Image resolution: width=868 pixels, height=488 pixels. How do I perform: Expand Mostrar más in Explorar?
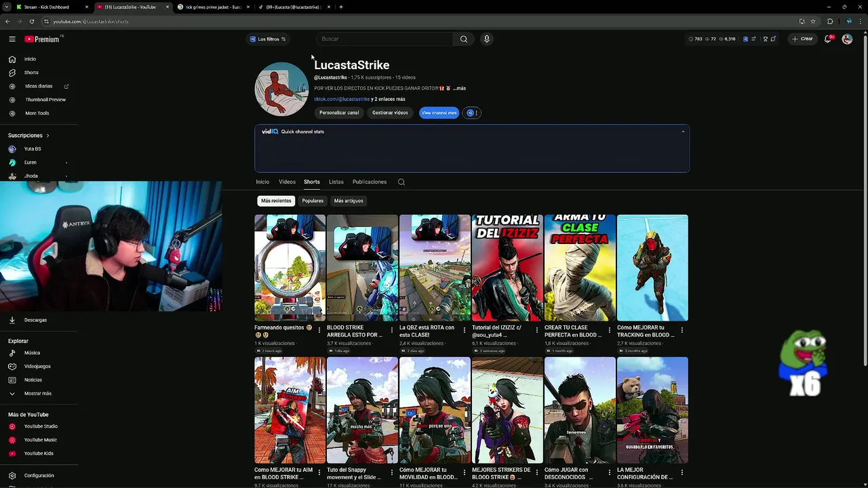tap(39, 393)
